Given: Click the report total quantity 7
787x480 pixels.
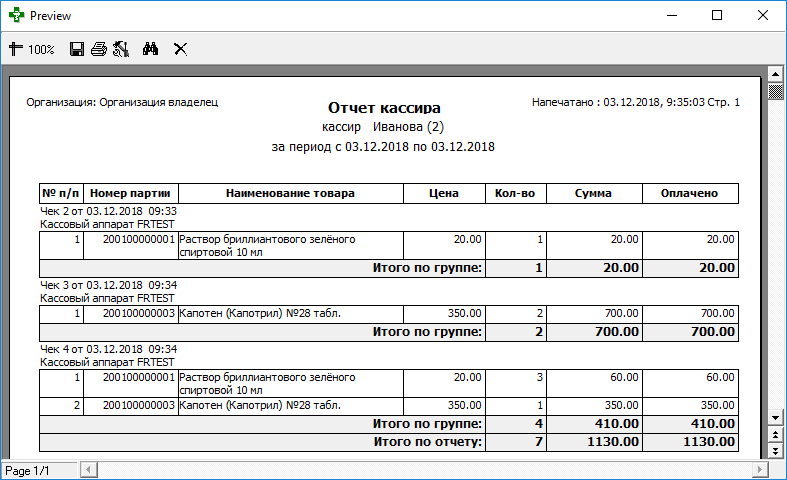Looking at the screenshot, I should tap(539, 442).
